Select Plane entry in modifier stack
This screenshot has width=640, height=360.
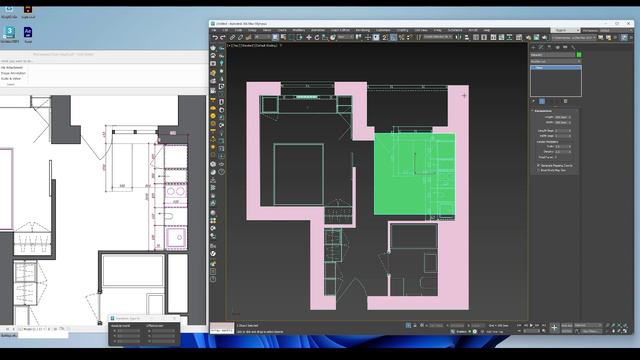pyautogui.click(x=556, y=68)
